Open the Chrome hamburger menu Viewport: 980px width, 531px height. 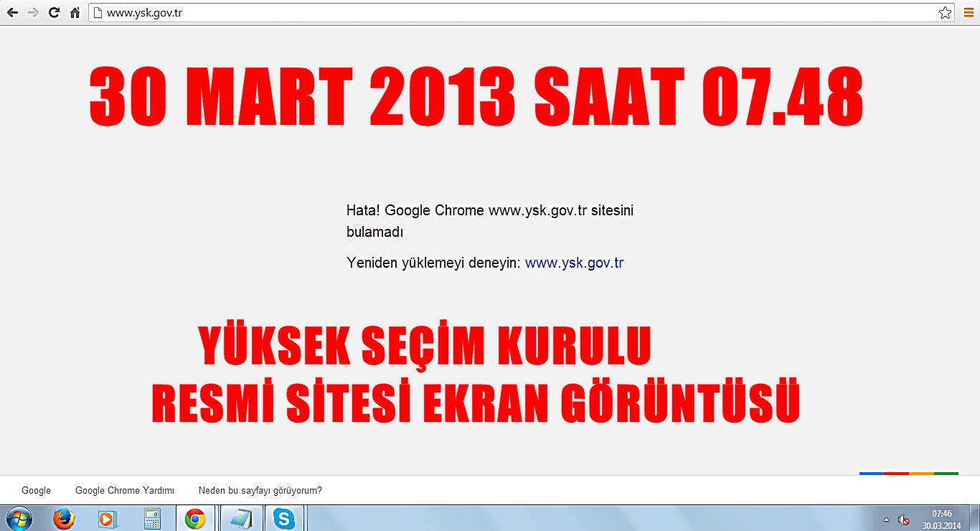point(969,13)
